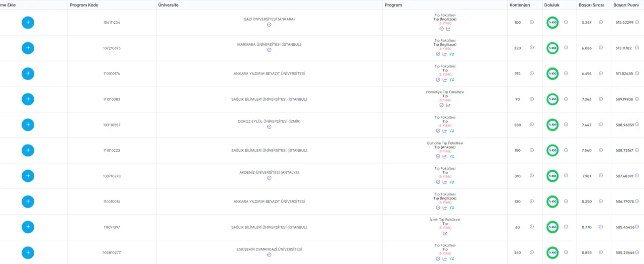The width and height of the screenshot is (644, 264).
Task: Click the YÖK icon for Dokuz Eylül Tıp program
Action: coord(452,131)
